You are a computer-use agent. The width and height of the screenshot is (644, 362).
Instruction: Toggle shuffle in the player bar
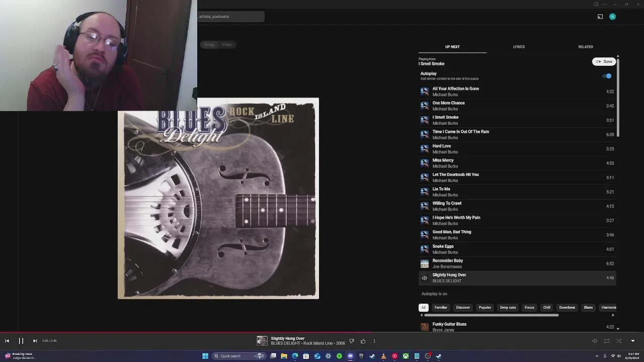point(619,341)
